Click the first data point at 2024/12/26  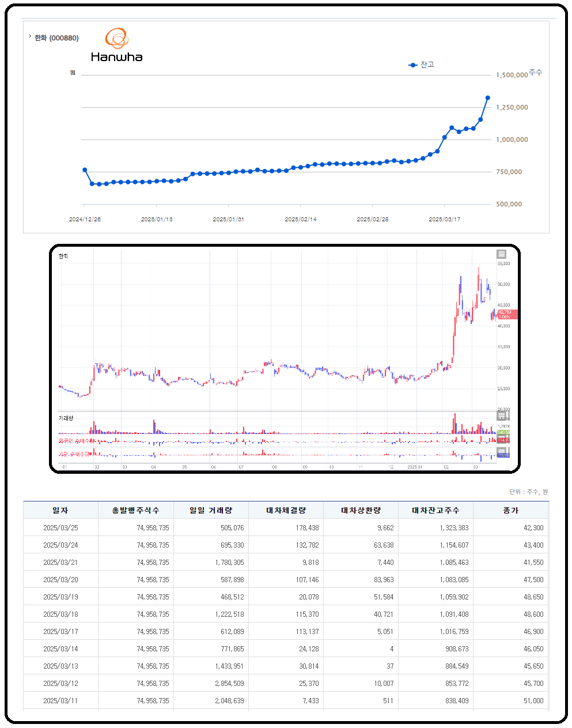85,170
